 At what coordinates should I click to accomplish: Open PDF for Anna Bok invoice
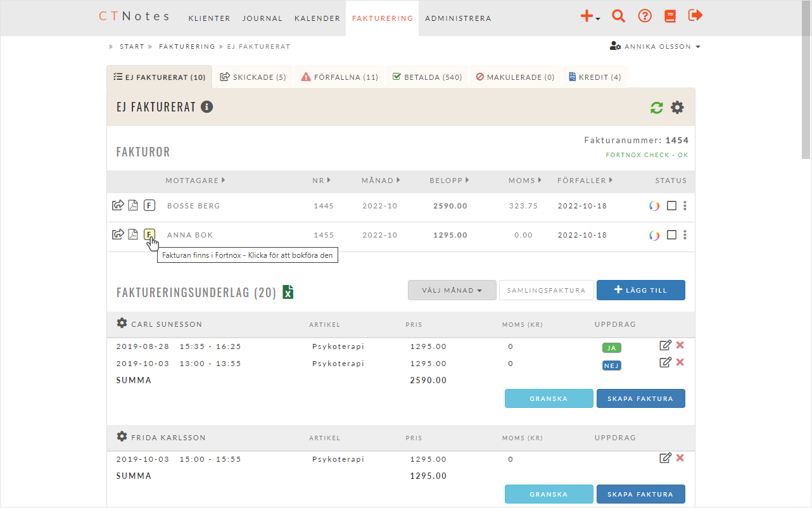point(133,234)
